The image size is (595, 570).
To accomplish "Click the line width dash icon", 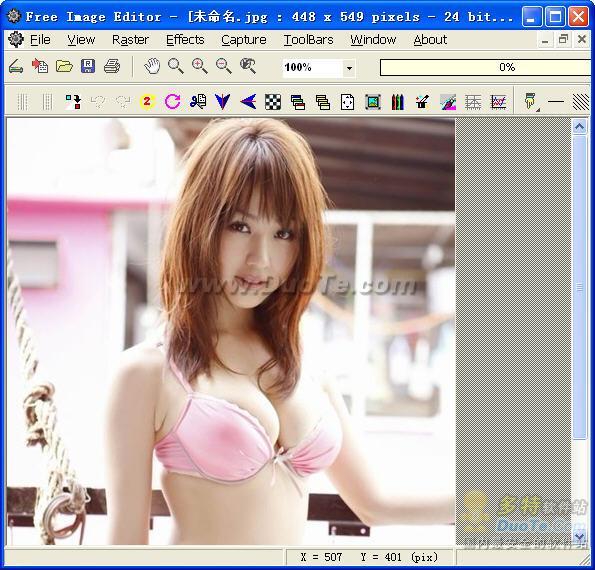I will pyautogui.click(x=556, y=102).
